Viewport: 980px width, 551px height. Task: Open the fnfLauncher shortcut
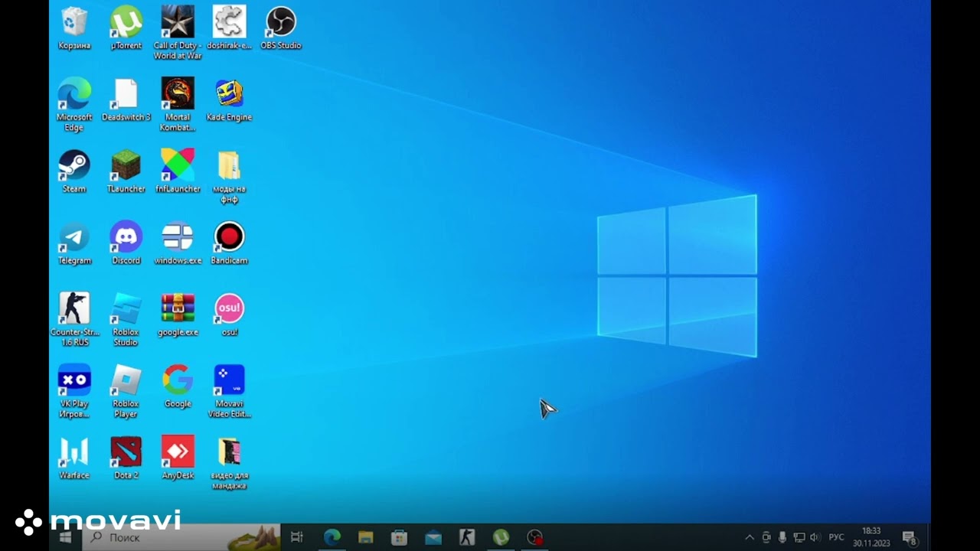tap(178, 171)
